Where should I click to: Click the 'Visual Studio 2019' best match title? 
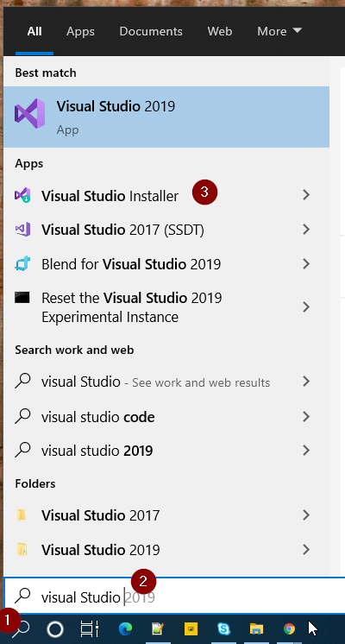click(x=116, y=106)
